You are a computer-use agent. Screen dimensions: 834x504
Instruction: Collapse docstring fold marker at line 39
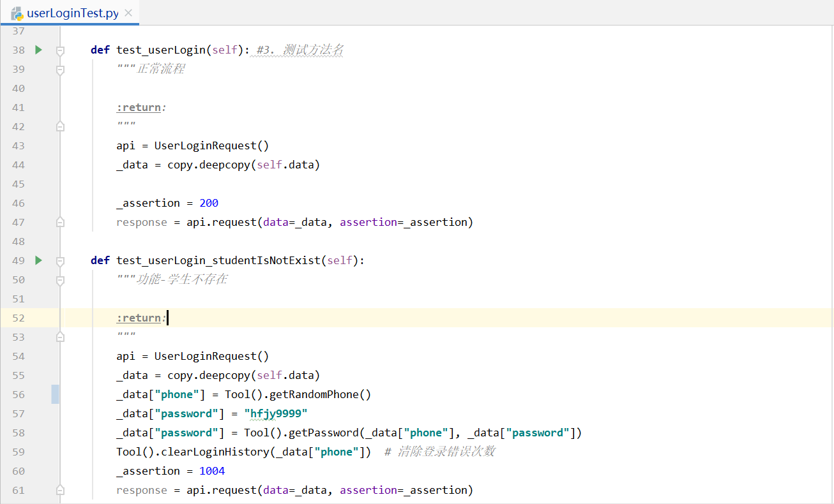pyautogui.click(x=60, y=69)
